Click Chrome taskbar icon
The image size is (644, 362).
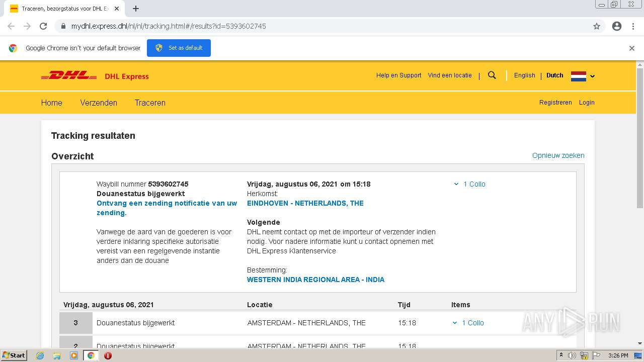[x=91, y=355]
